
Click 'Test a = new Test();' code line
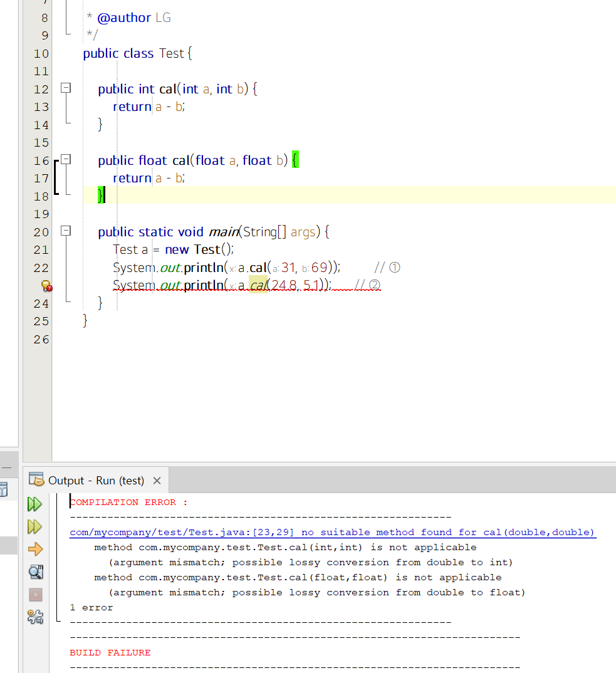(173, 249)
